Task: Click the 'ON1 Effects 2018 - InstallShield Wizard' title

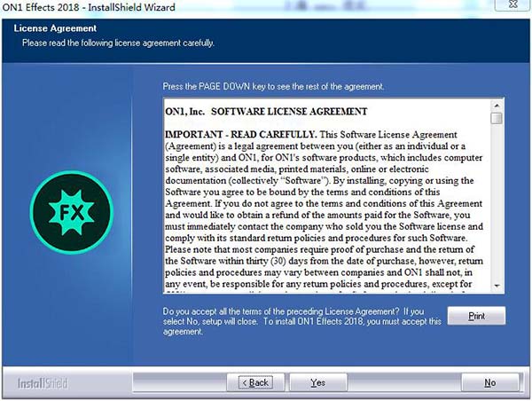Action: [x=89, y=7]
